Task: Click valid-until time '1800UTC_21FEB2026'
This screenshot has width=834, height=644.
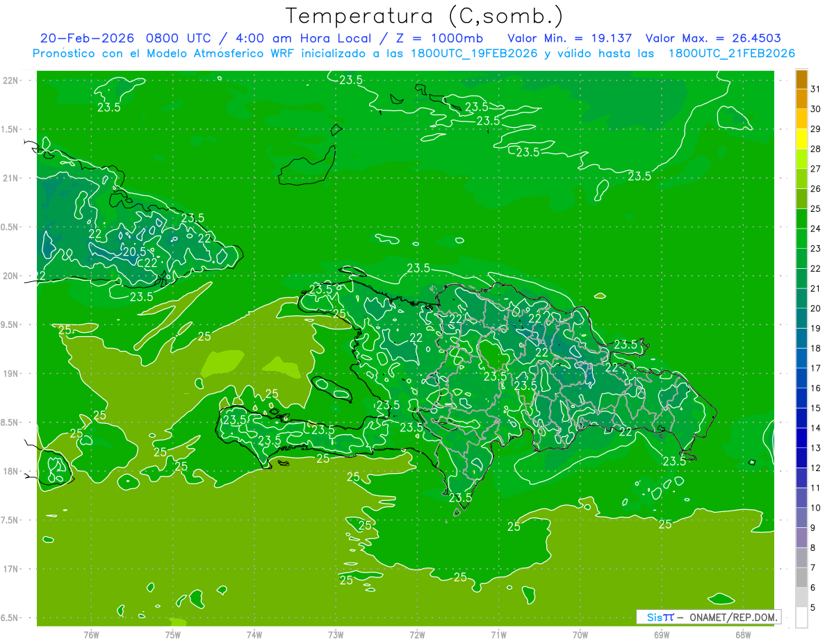Action: click(731, 53)
